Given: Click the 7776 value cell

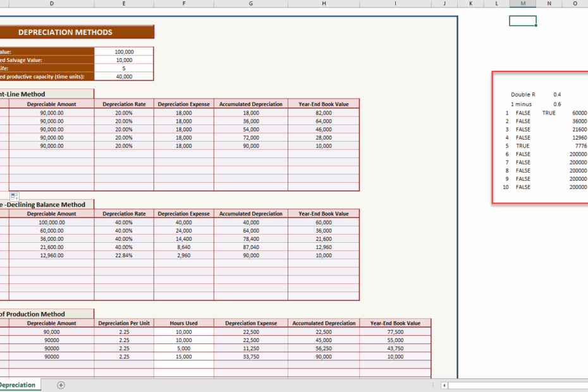Looking at the screenshot, I should tap(575, 146).
